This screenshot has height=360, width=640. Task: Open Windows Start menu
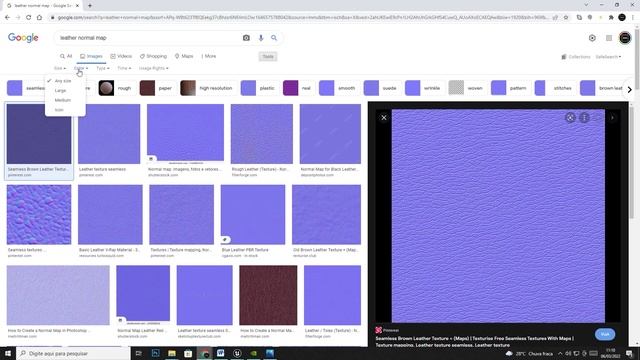(8, 353)
